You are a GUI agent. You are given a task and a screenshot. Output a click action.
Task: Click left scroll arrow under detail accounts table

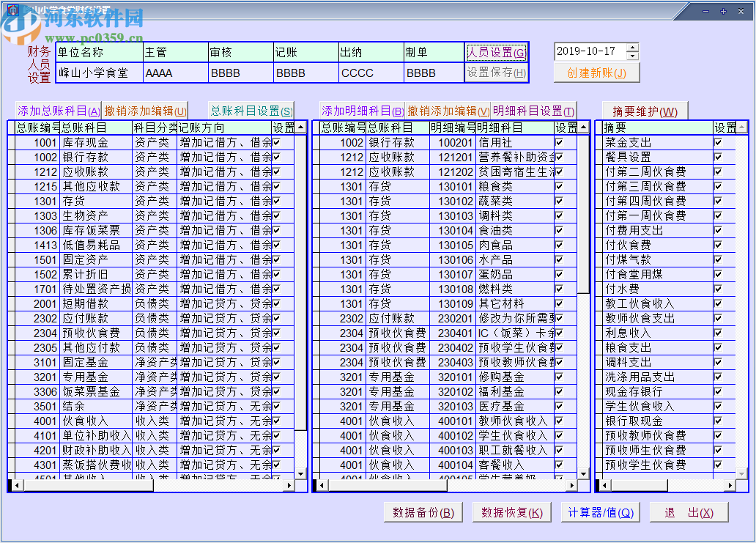click(x=319, y=485)
